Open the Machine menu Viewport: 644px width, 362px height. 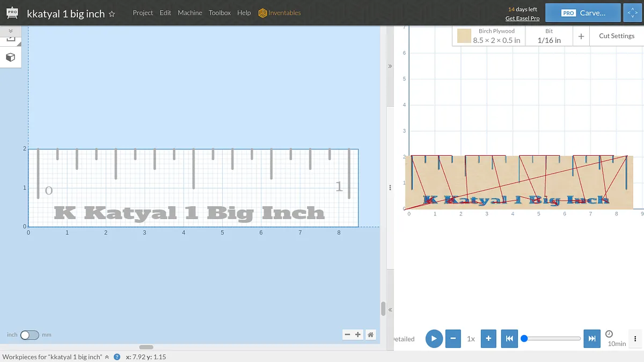[x=190, y=13]
